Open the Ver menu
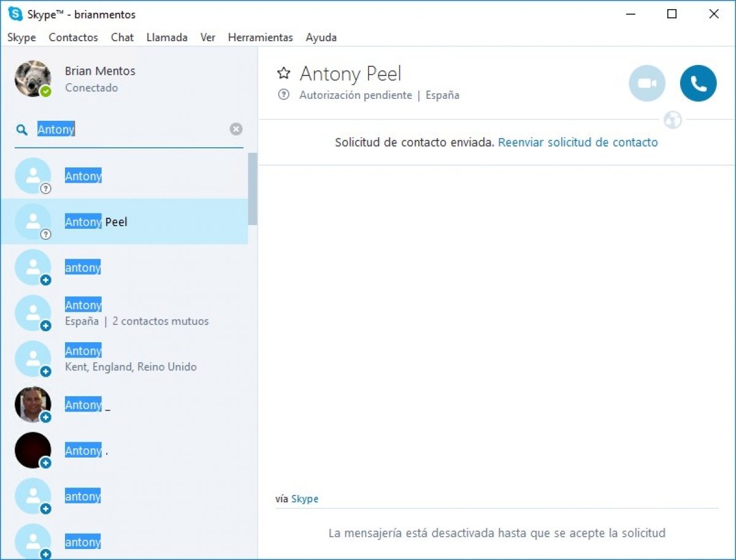Image resolution: width=736 pixels, height=560 pixels. click(207, 37)
